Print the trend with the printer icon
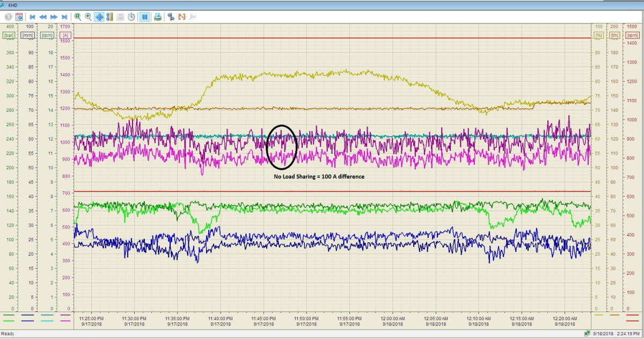 tap(158, 17)
